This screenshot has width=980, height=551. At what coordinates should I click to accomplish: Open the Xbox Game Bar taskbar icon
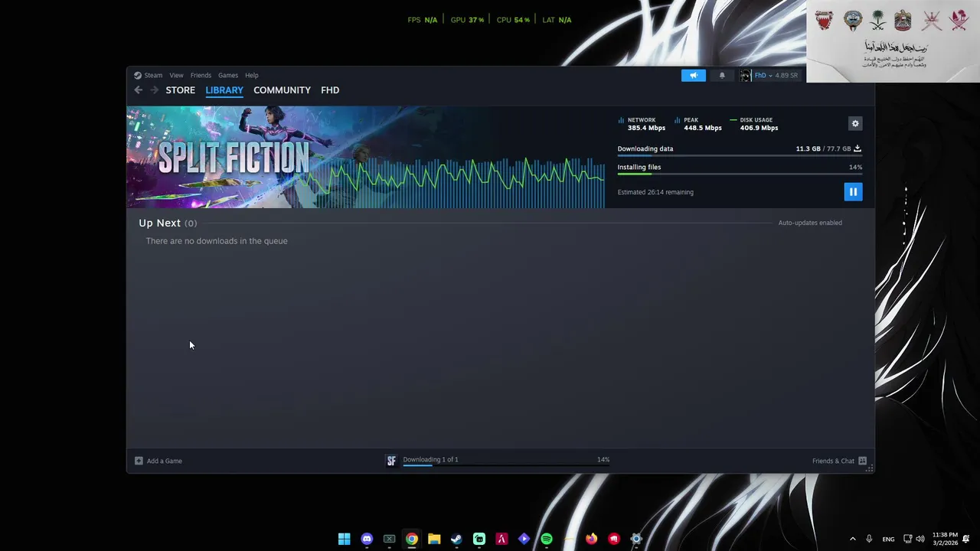click(x=389, y=539)
